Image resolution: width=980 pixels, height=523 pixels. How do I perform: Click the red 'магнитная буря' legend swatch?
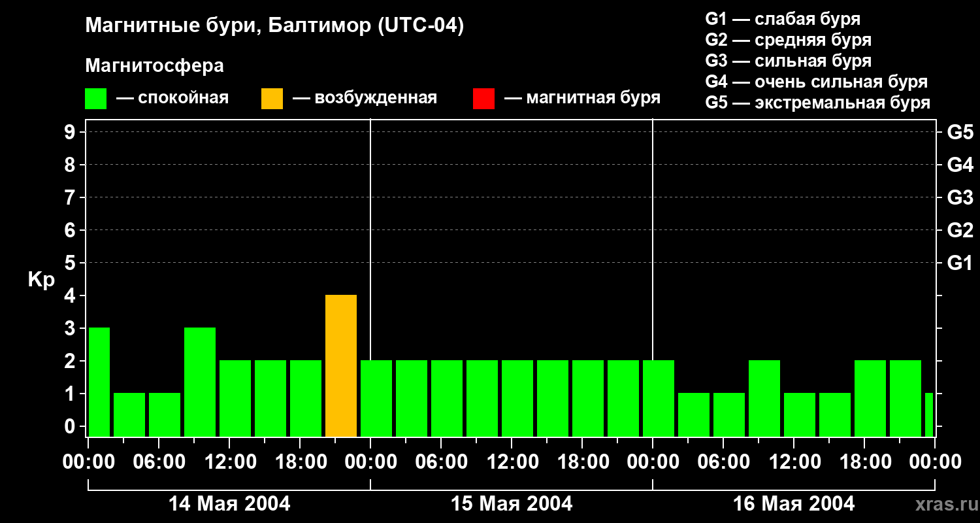pos(483,99)
